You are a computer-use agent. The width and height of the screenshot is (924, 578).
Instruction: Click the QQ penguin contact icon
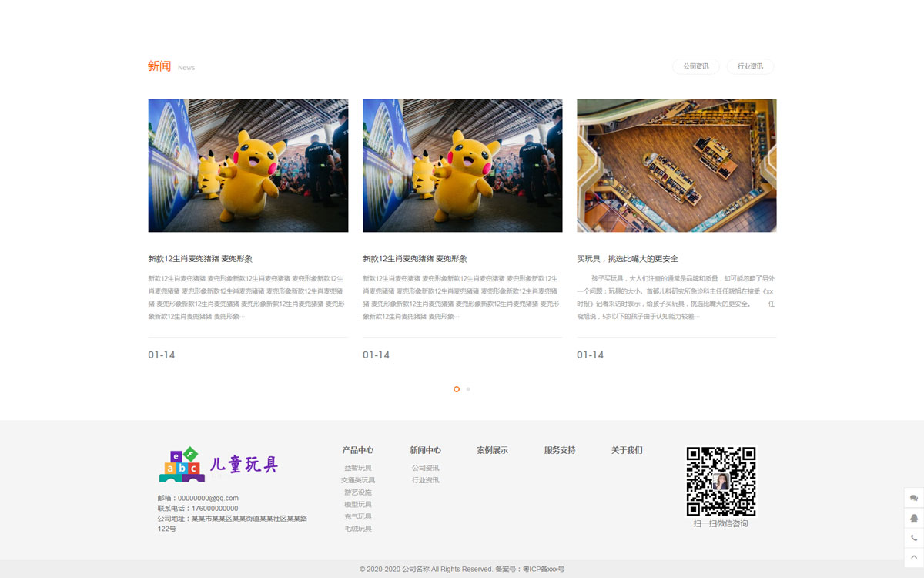point(914,518)
